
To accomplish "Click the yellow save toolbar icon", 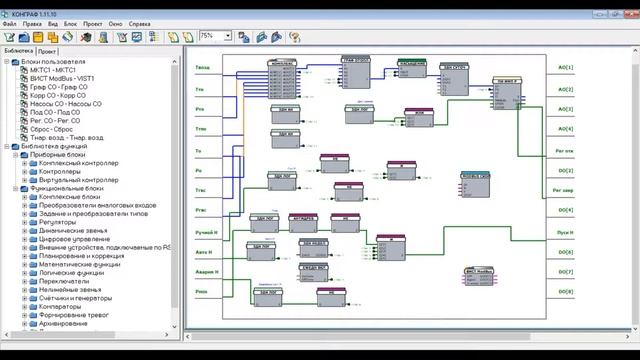I will [x=38, y=37].
